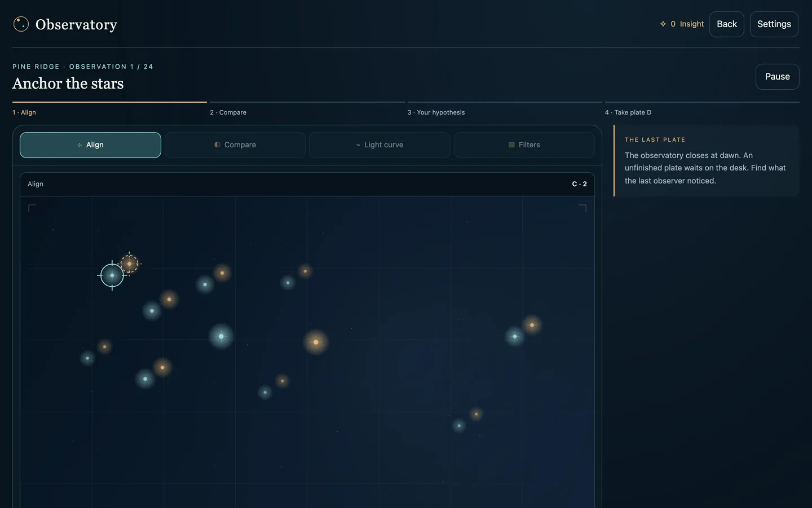Image resolution: width=812 pixels, height=508 pixels.
Task: Click the Observatory logo icon
Action: click(21, 24)
